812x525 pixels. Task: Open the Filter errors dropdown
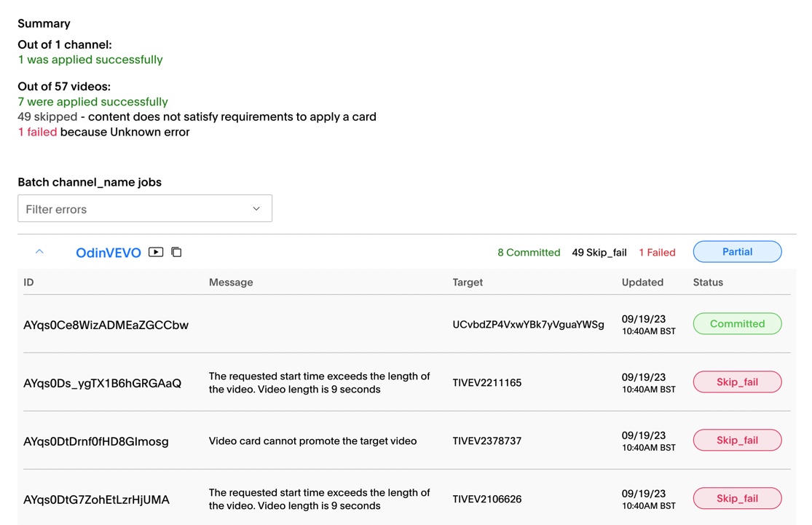pyautogui.click(x=145, y=209)
